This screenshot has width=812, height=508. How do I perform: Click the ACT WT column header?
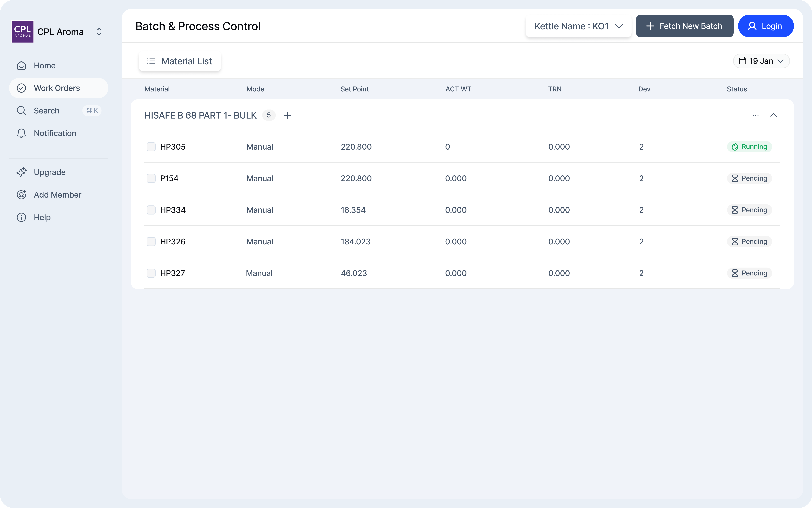tap(458, 89)
